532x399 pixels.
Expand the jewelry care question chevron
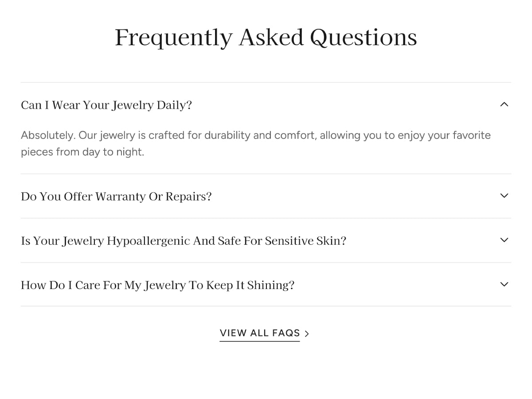tap(504, 285)
